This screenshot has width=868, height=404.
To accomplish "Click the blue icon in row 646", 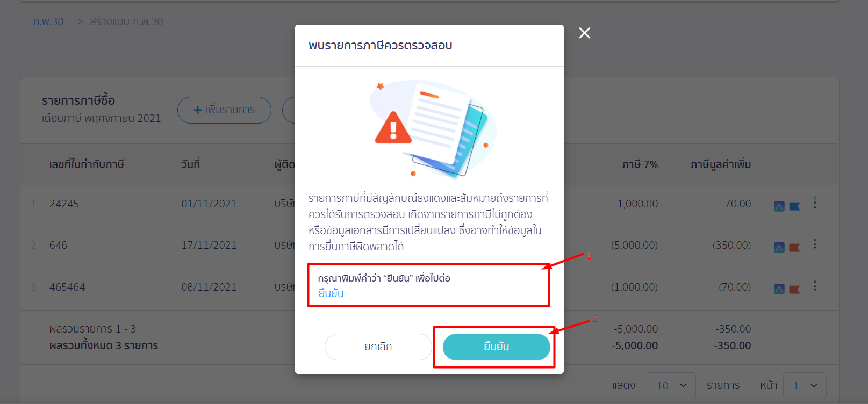I will [x=779, y=247].
